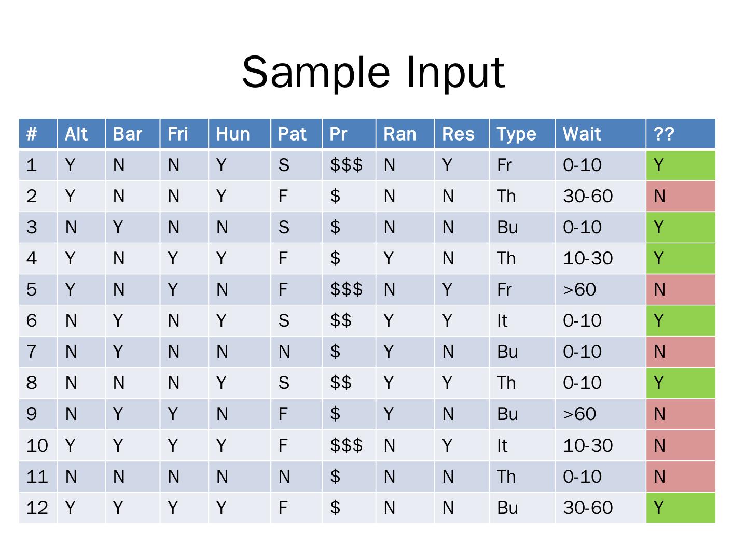Click the "Sample Input" slide title
Viewport: 747px width, 560px height.
pos(373,72)
